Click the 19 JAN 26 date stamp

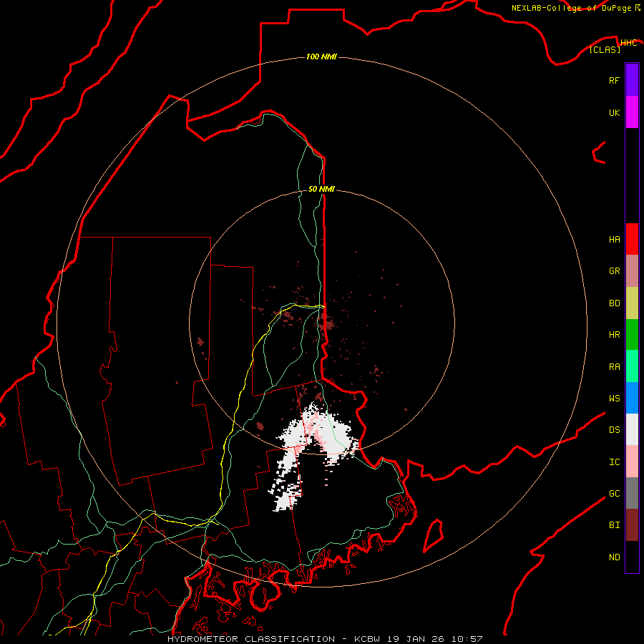[415, 639]
